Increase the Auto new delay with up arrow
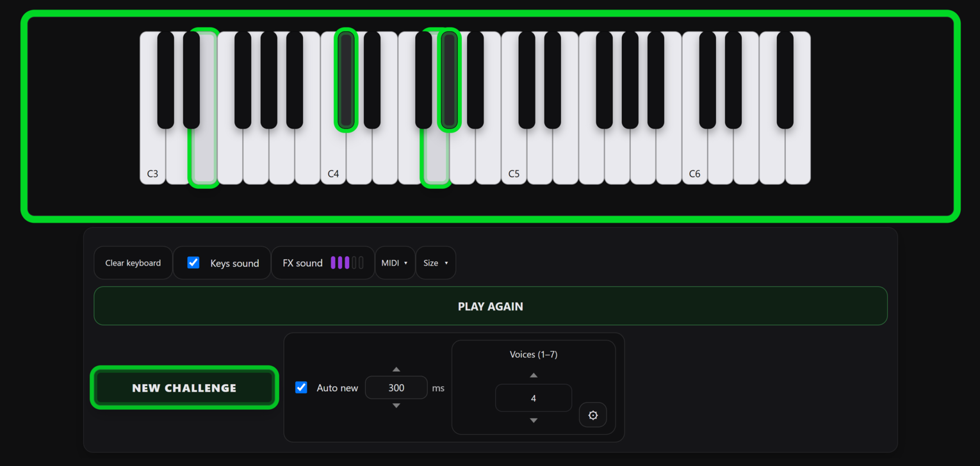This screenshot has width=980, height=466. 396,369
